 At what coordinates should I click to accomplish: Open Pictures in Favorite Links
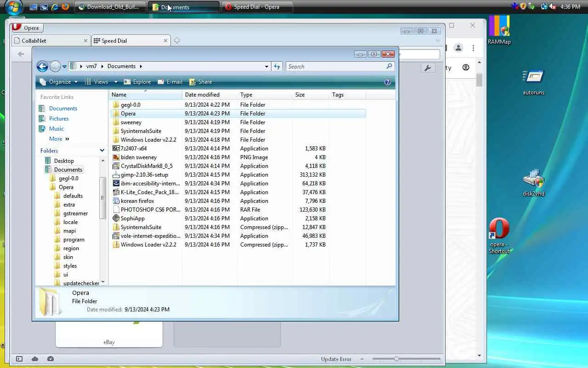(x=59, y=119)
